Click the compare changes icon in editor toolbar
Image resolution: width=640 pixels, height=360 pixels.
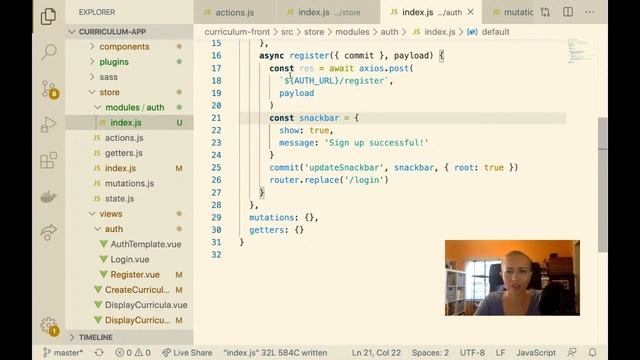click(x=545, y=12)
